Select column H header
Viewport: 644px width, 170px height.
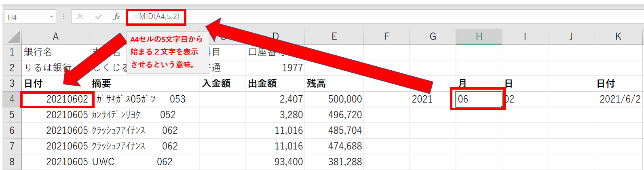pos(479,37)
